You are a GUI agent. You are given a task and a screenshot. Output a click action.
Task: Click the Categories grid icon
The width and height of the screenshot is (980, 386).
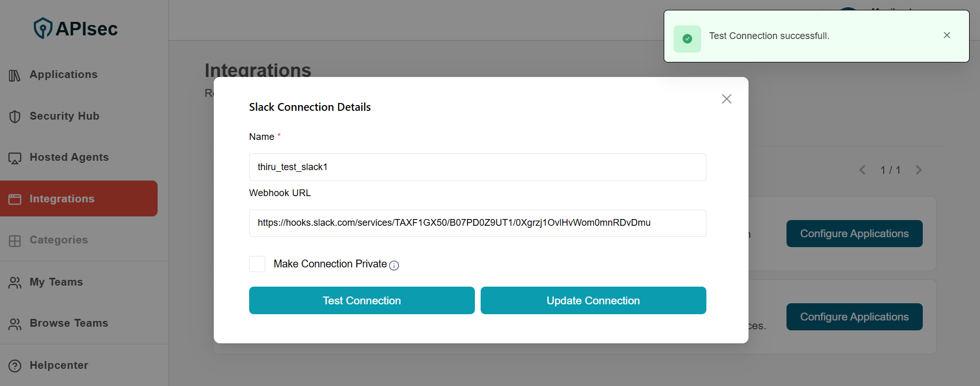coord(15,241)
